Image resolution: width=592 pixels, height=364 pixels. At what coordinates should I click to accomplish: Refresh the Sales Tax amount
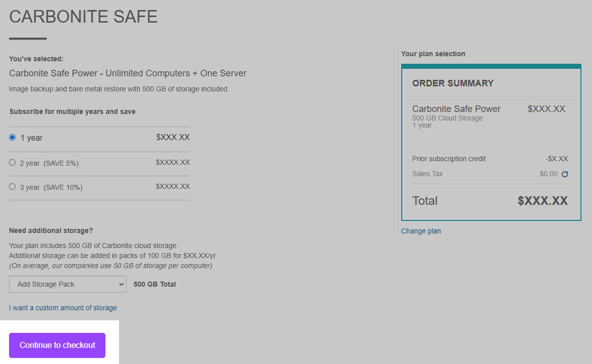click(565, 174)
